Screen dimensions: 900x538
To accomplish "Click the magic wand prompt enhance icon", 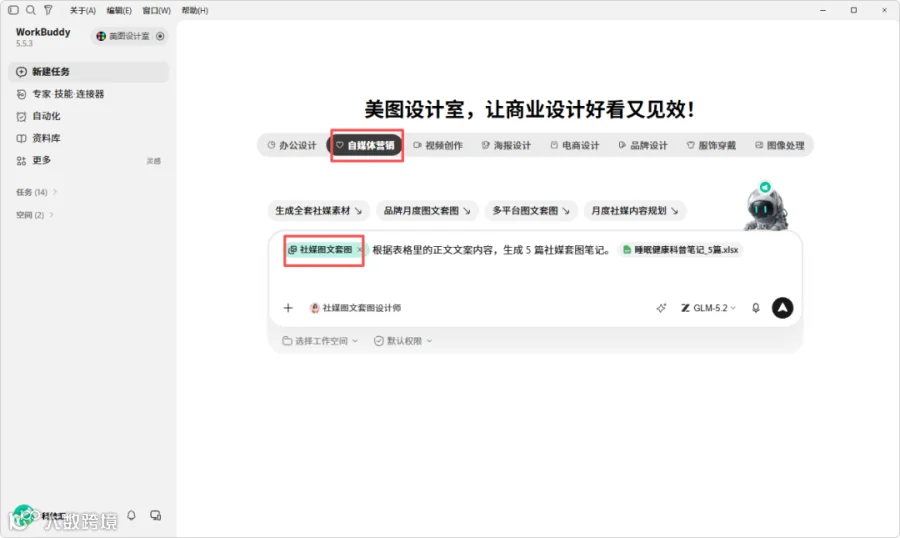I will click(x=661, y=308).
